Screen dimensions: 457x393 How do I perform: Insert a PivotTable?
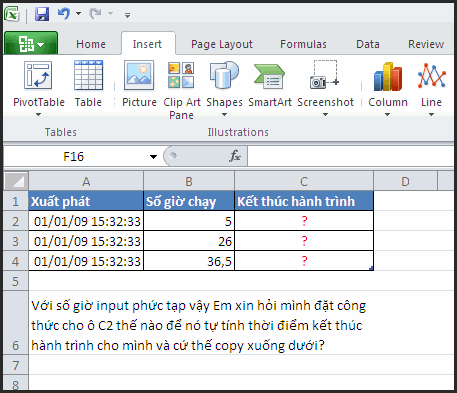39,83
